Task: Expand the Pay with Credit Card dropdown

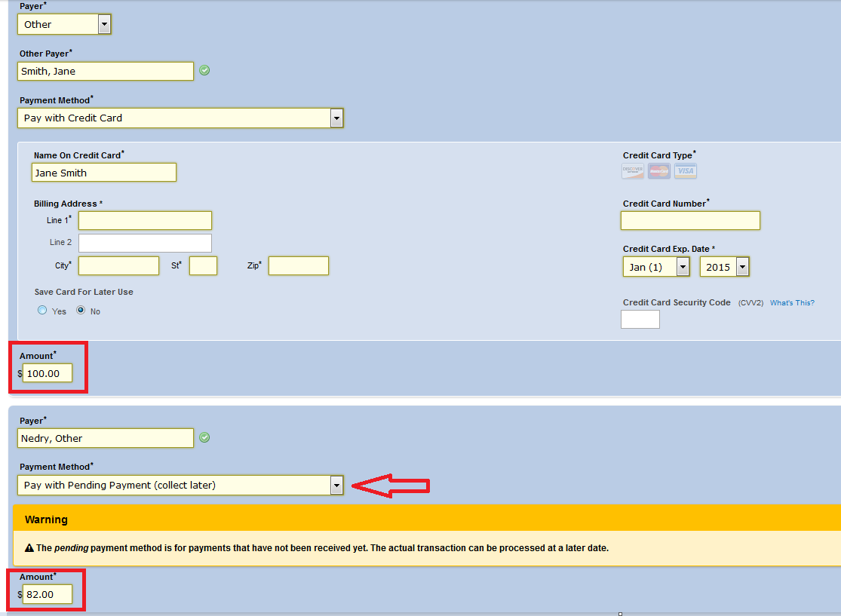Action: [336, 118]
